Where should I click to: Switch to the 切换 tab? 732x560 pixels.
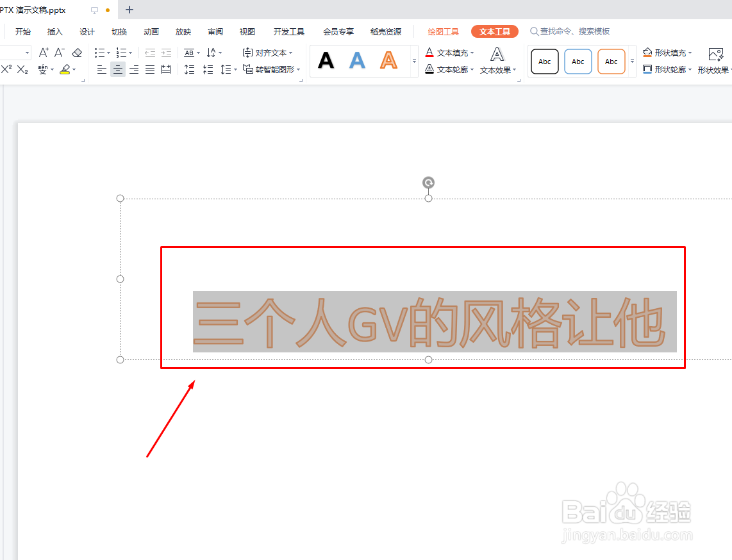[119, 32]
